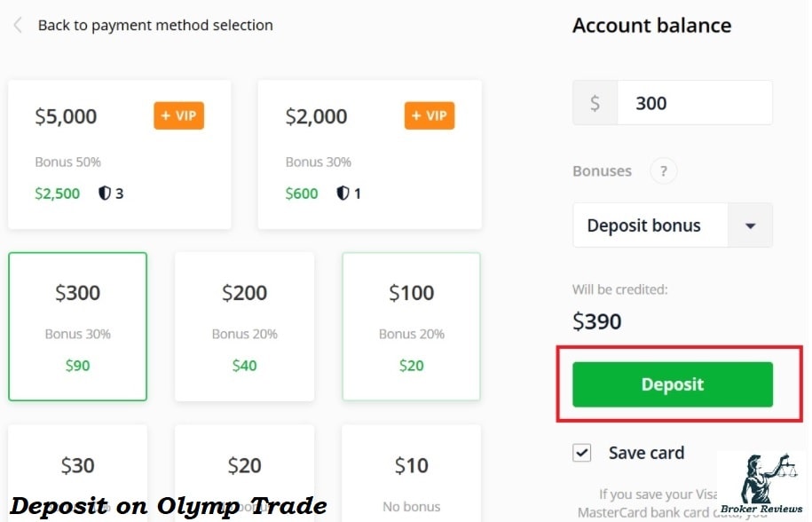Choose the $20 deposit card
Viewport: 812px width, 522px height.
click(x=244, y=474)
